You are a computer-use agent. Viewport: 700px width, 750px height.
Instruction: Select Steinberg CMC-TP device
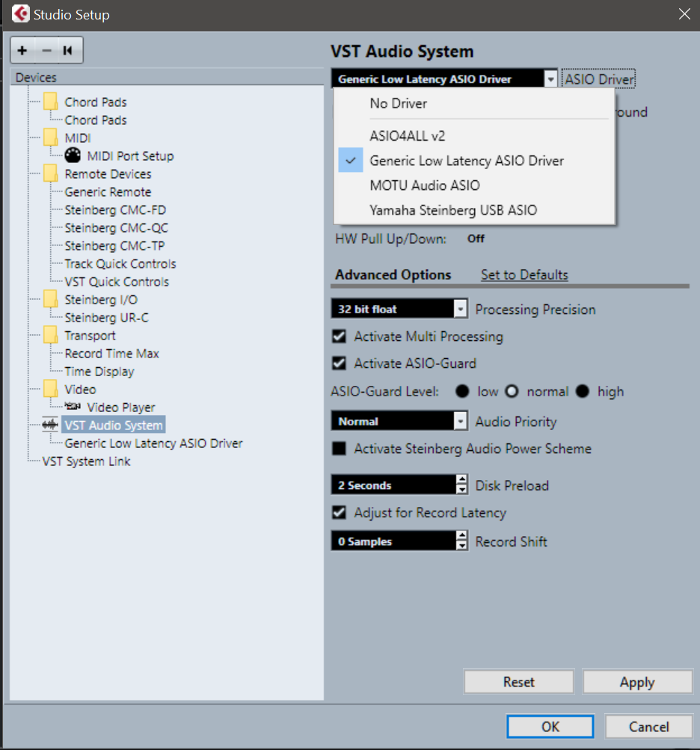pyautogui.click(x=114, y=246)
